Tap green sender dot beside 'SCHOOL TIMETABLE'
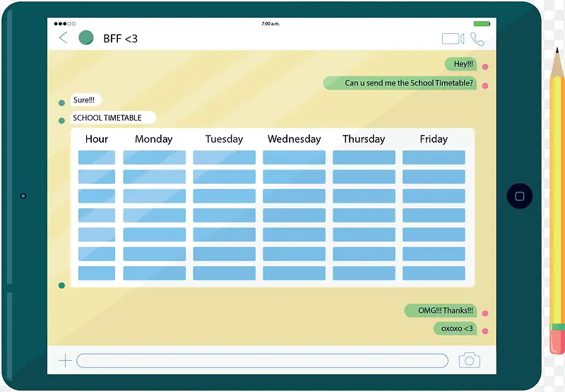Viewport: 565px width, 392px height. [x=61, y=120]
